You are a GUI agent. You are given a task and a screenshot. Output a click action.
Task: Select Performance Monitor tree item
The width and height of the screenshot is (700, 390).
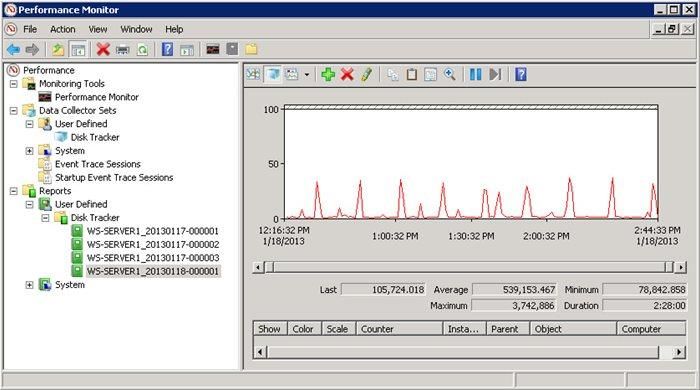(x=96, y=97)
